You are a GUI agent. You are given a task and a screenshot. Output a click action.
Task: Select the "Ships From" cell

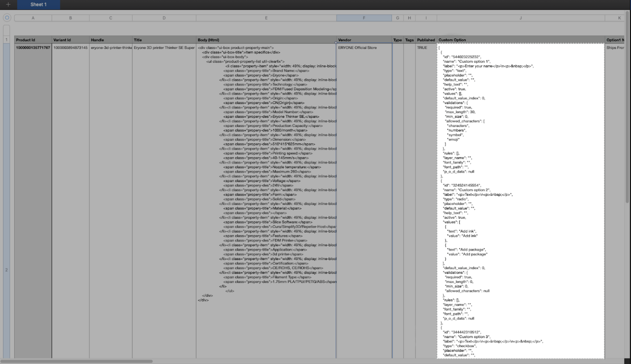[615, 201]
